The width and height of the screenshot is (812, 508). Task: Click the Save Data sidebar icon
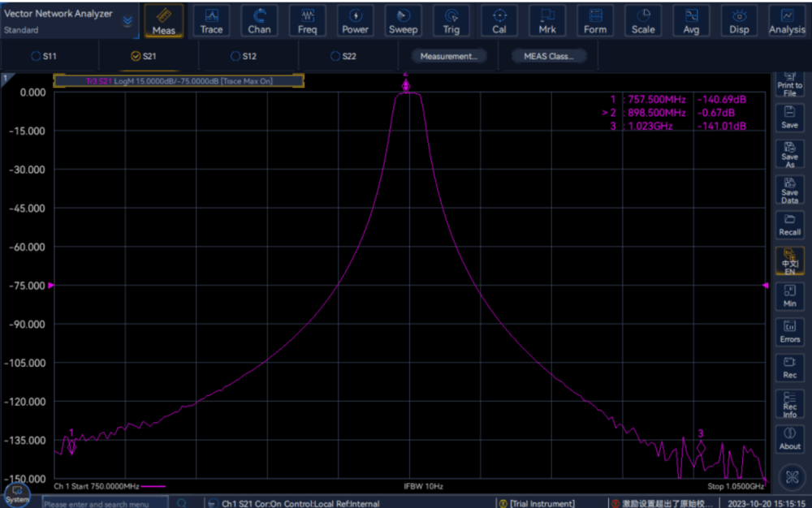coord(789,190)
